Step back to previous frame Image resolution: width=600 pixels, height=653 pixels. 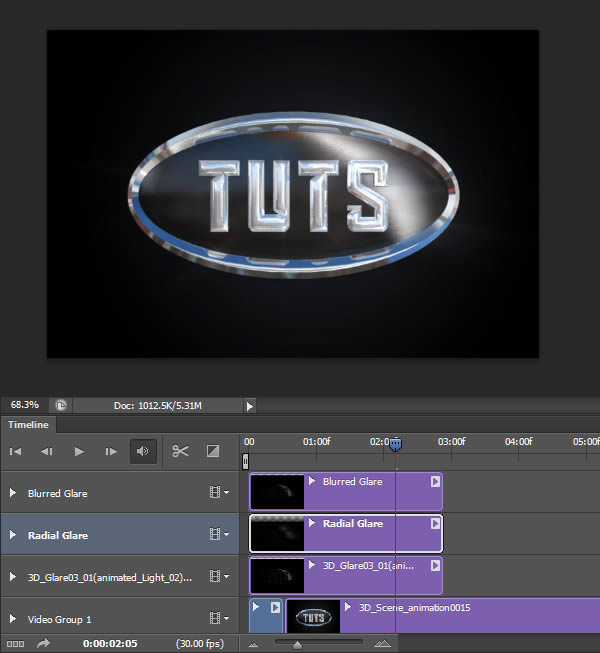(x=47, y=451)
